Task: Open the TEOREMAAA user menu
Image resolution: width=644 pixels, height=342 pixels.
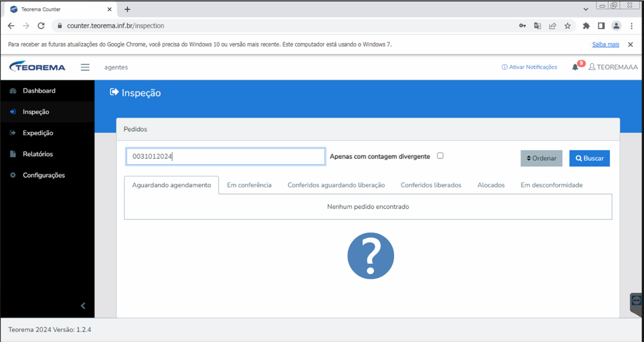Action: 613,67
